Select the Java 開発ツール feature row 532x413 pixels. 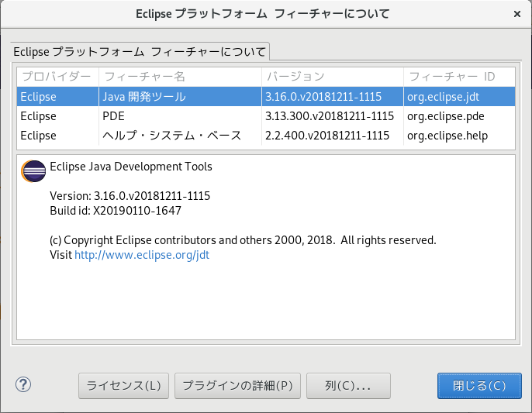click(266, 97)
